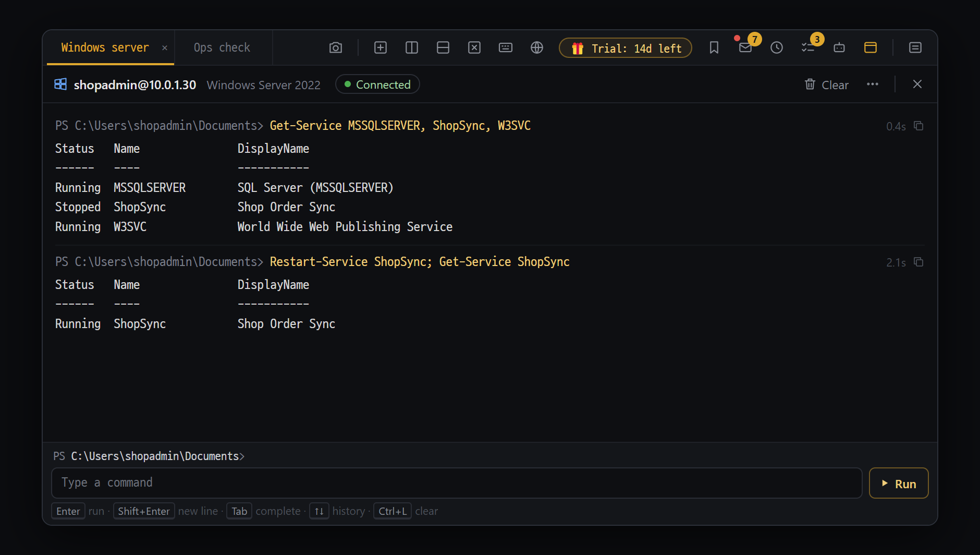Viewport: 980px width, 555px height.
Task: Add a new pane with plus icon
Action: (x=381, y=47)
